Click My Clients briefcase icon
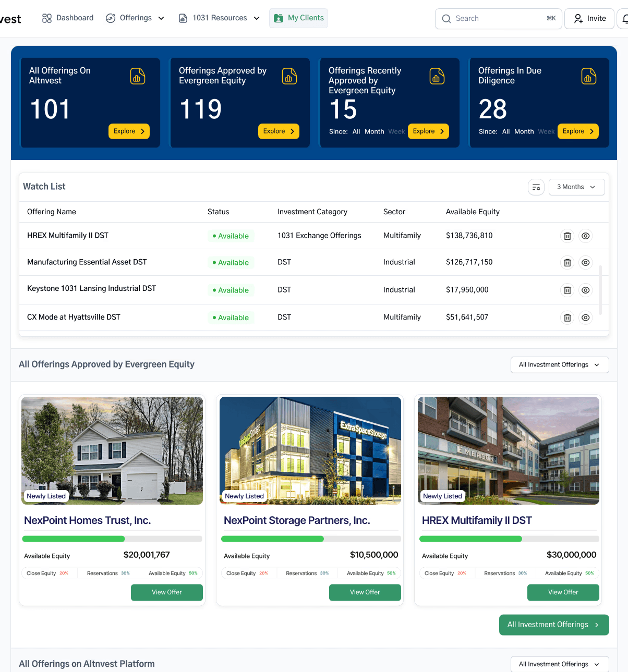 pyautogui.click(x=279, y=18)
